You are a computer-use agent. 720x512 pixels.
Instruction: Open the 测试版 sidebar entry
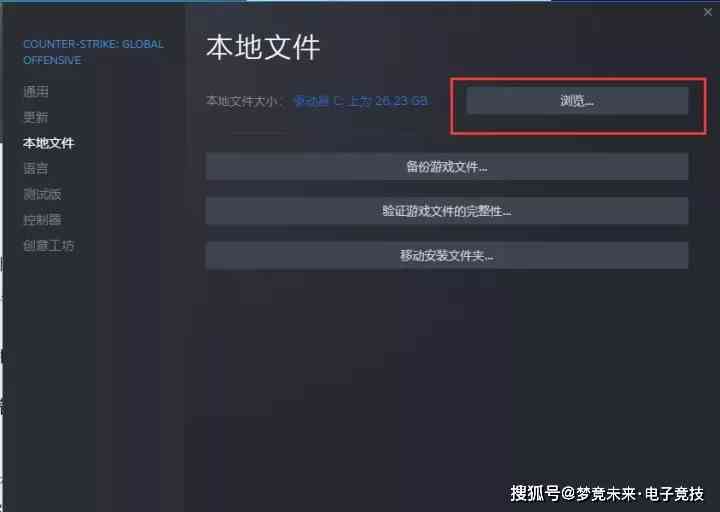[x=42, y=194]
